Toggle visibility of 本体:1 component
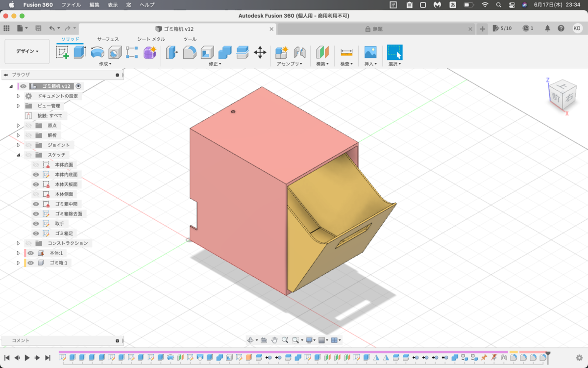This screenshot has height=368, width=588. pyautogui.click(x=30, y=253)
